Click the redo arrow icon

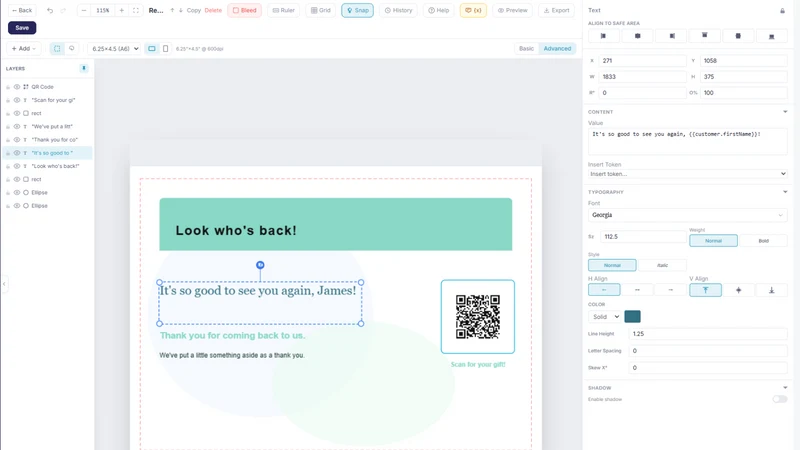(63, 10)
